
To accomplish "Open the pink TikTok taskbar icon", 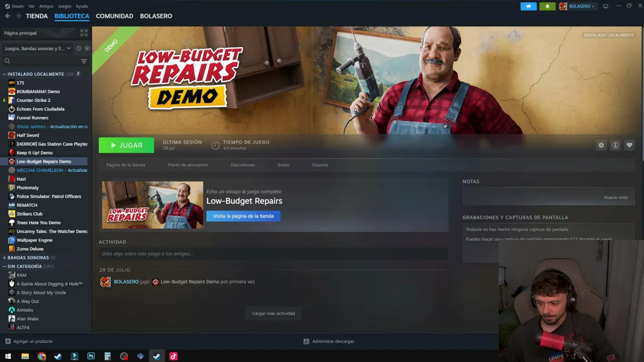I will coord(173,356).
